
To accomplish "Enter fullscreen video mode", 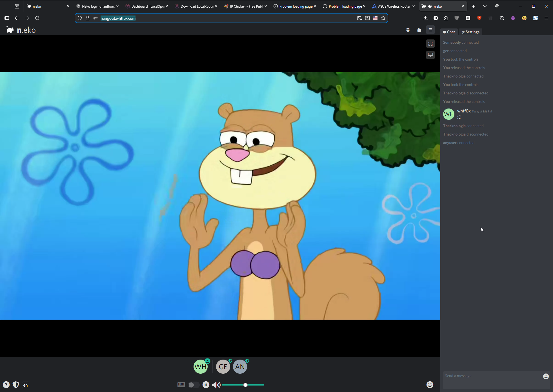I will click(430, 44).
